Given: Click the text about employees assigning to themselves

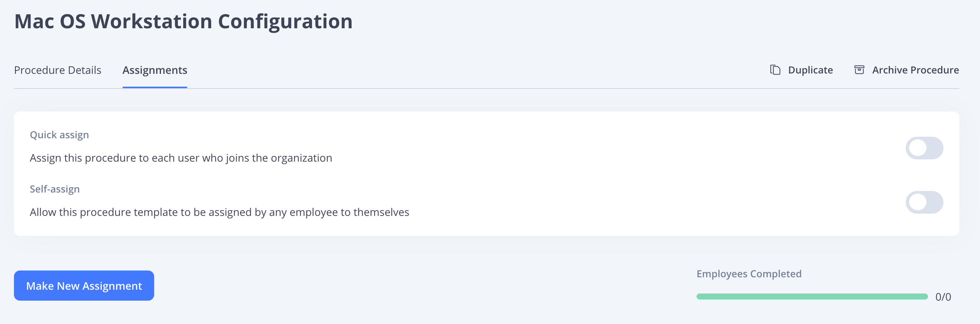Looking at the screenshot, I should [219, 212].
